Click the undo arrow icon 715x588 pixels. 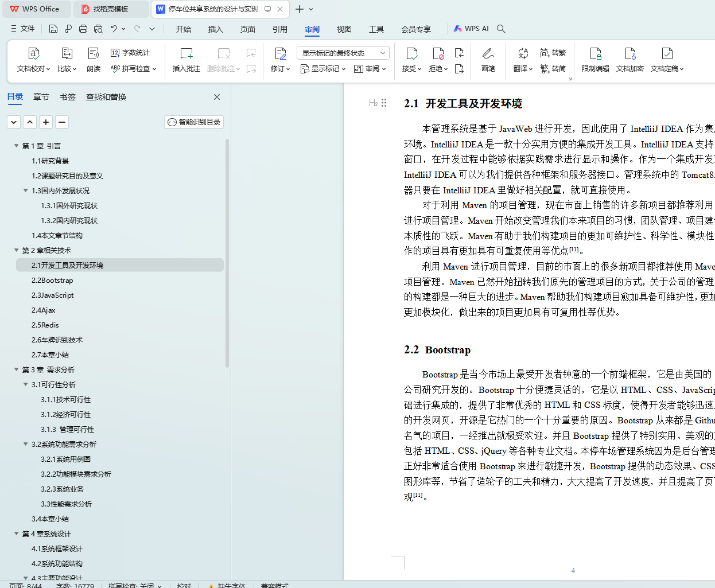pyautogui.click(x=114, y=29)
